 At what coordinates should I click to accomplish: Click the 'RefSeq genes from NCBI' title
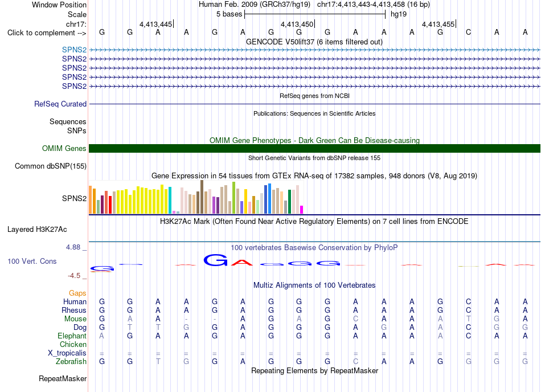coord(314,96)
